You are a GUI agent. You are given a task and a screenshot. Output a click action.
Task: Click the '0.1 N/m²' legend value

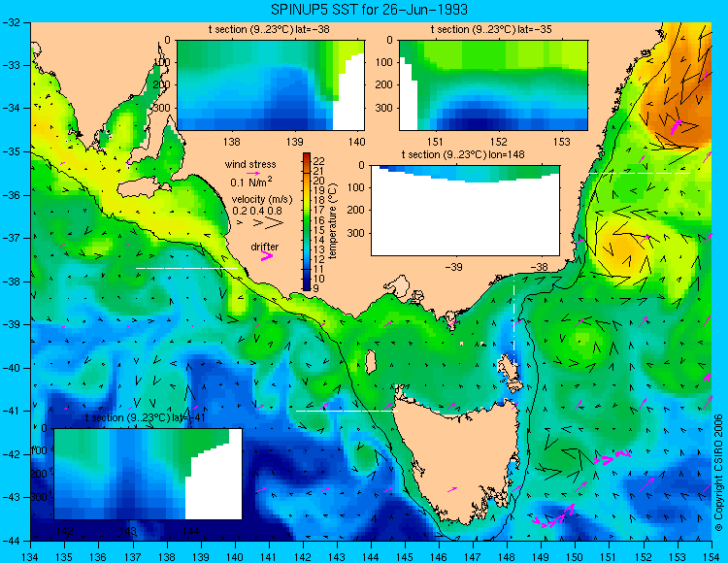click(251, 182)
